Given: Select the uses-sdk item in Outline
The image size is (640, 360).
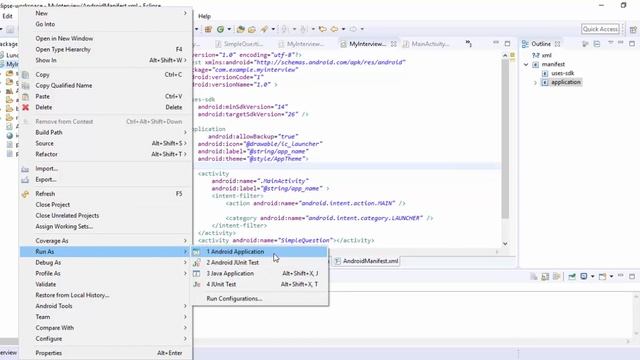Looking at the screenshot, I should click(562, 73).
